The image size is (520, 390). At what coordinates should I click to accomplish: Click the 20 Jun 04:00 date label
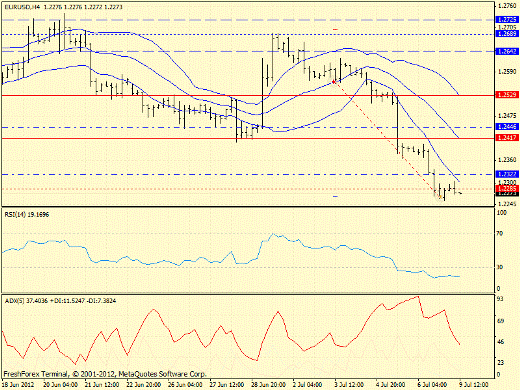coord(61,385)
